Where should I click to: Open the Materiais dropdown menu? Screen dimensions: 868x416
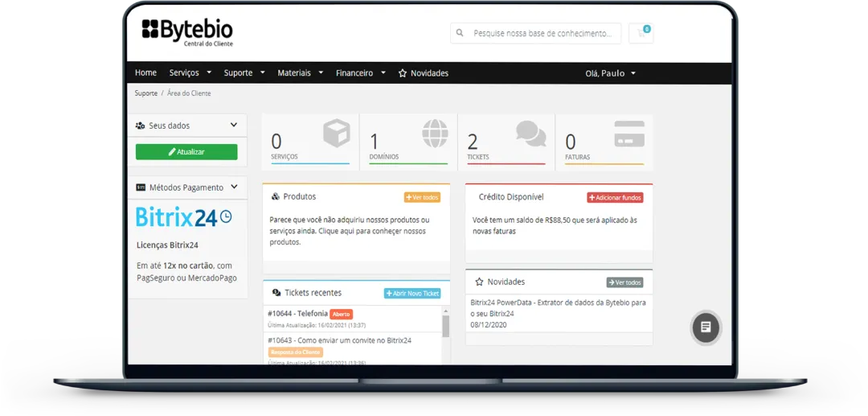click(301, 73)
